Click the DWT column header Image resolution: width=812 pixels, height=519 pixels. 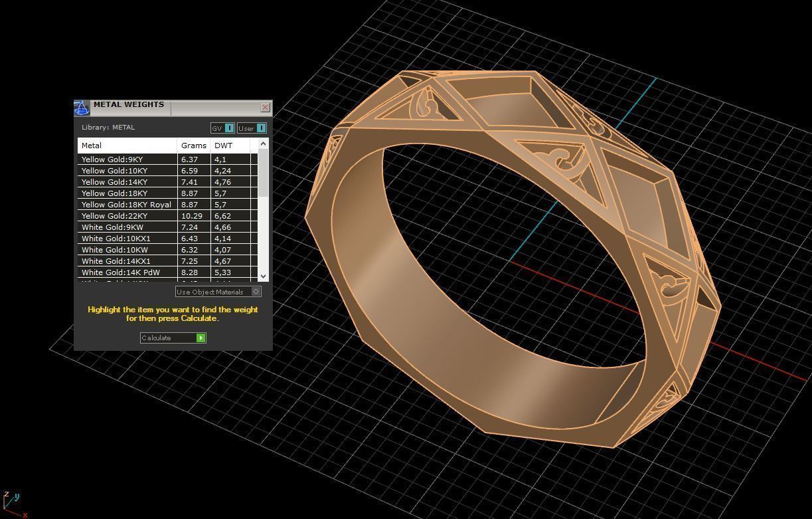(230, 146)
